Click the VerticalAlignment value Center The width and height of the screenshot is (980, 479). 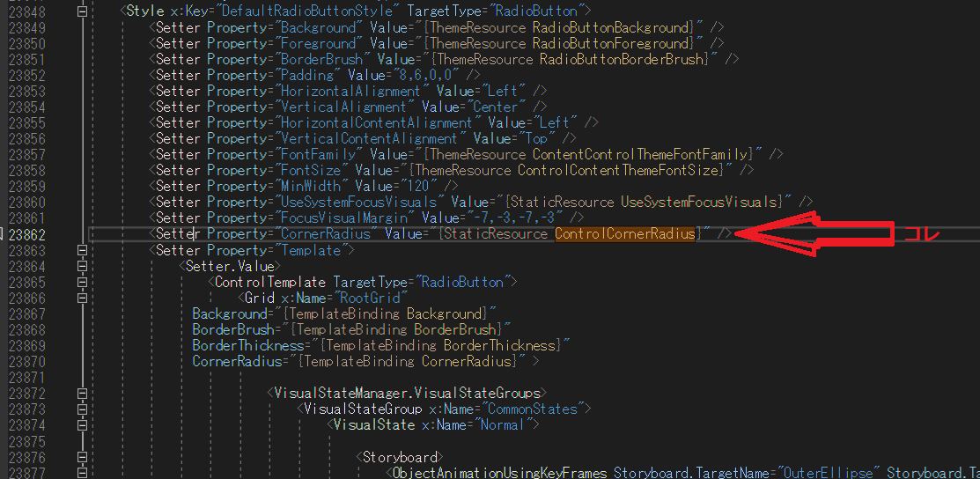coord(497,107)
